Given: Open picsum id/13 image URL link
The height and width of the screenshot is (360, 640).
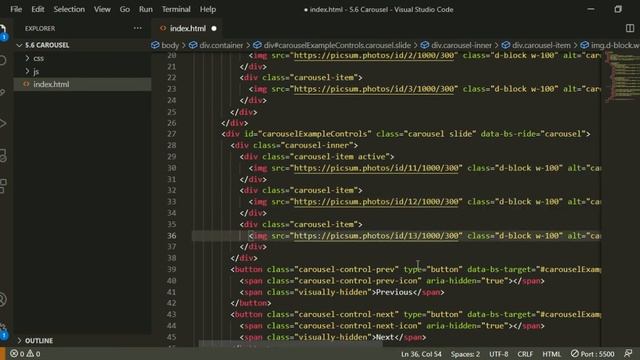Looking at the screenshot, I should pos(376,236).
